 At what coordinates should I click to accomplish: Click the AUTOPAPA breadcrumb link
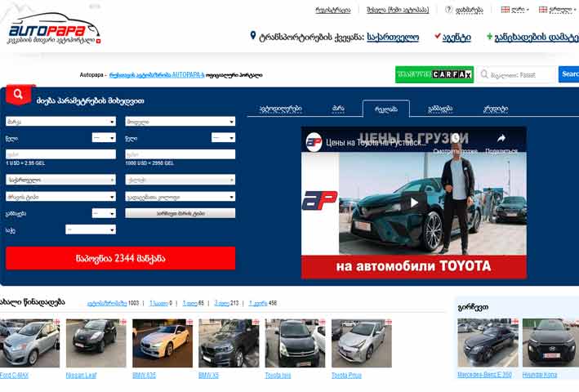point(157,75)
